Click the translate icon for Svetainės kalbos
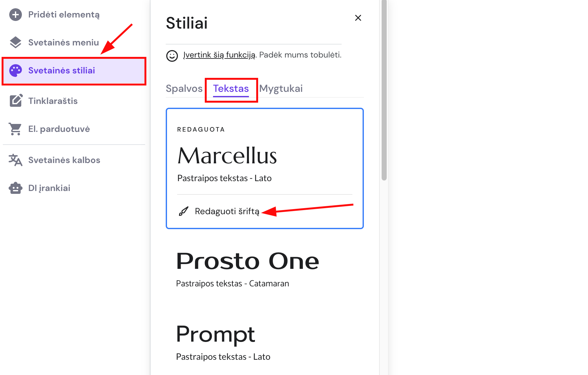 (16, 160)
